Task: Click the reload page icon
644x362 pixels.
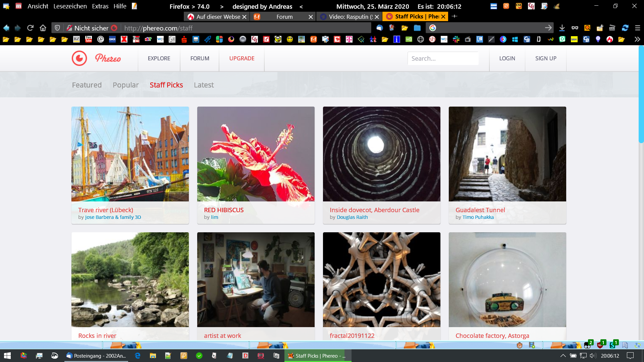Action: (x=30, y=28)
